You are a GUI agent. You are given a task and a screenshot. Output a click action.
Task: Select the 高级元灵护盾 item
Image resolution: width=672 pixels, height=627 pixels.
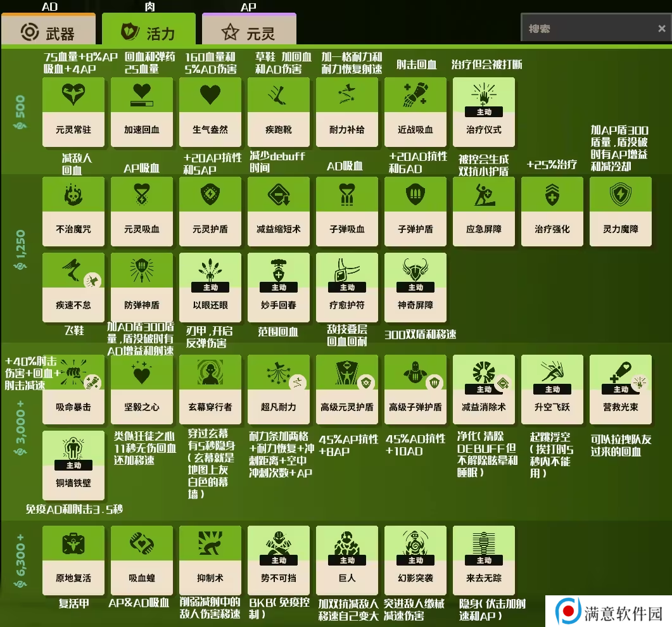coord(347,389)
